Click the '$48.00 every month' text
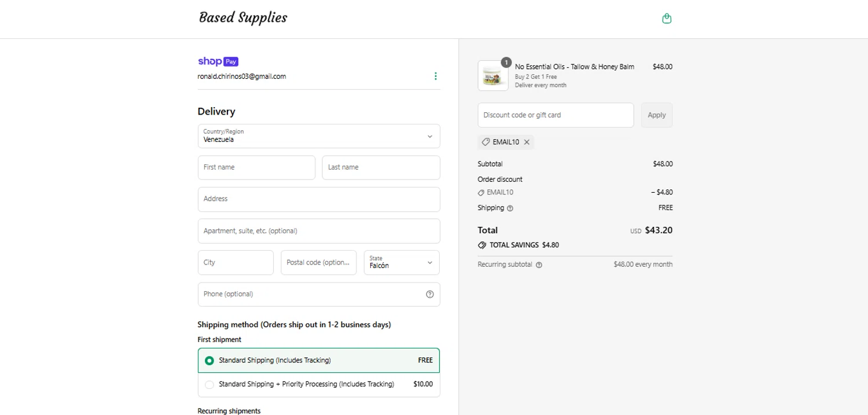The width and height of the screenshot is (868, 415). (643, 265)
